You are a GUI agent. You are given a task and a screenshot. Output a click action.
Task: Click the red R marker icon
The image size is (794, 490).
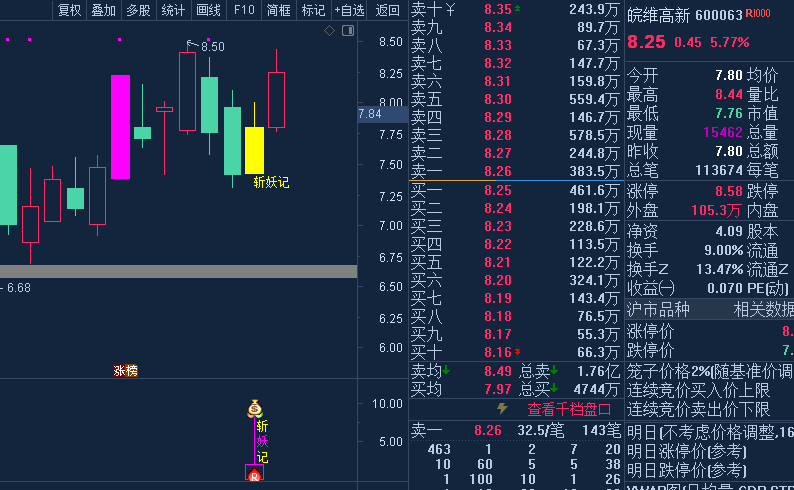(254, 474)
